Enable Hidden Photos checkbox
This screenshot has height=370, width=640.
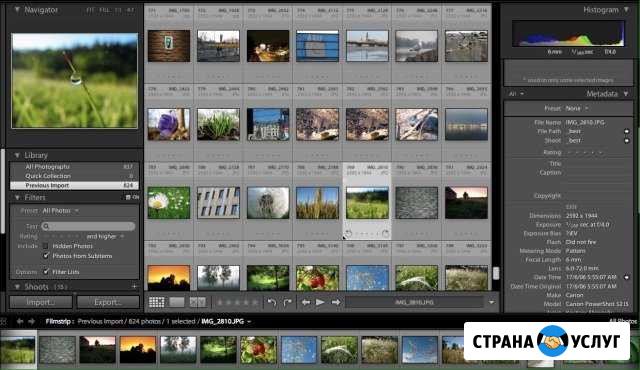coord(46,246)
